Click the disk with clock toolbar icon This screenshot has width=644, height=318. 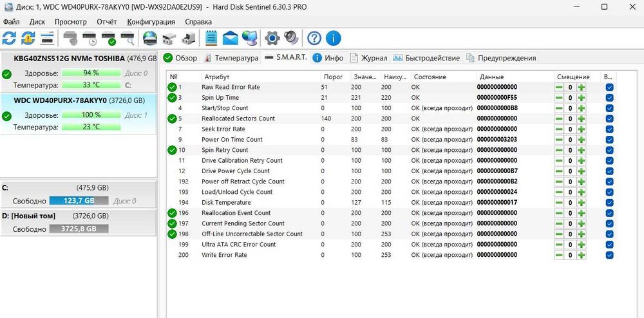coord(90,39)
